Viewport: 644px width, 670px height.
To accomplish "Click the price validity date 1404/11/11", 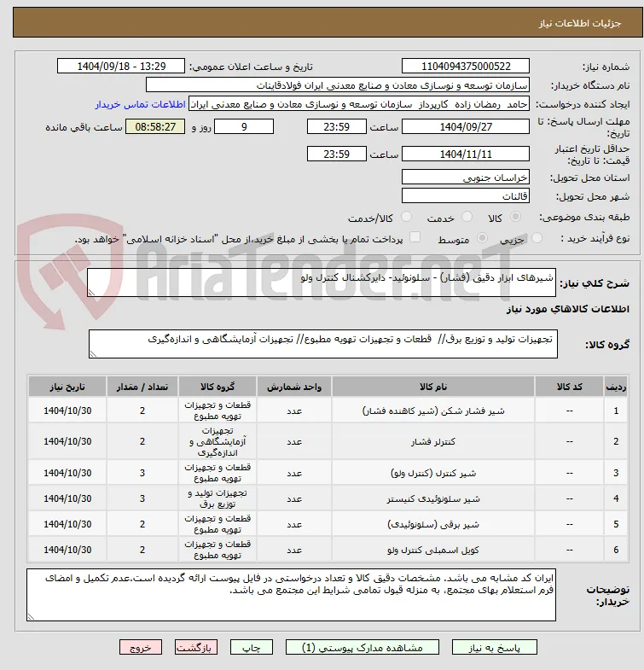I will click(x=466, y=154).
